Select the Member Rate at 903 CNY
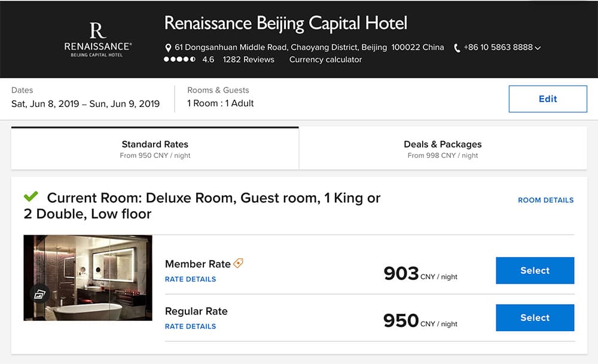 coord(534,270)
